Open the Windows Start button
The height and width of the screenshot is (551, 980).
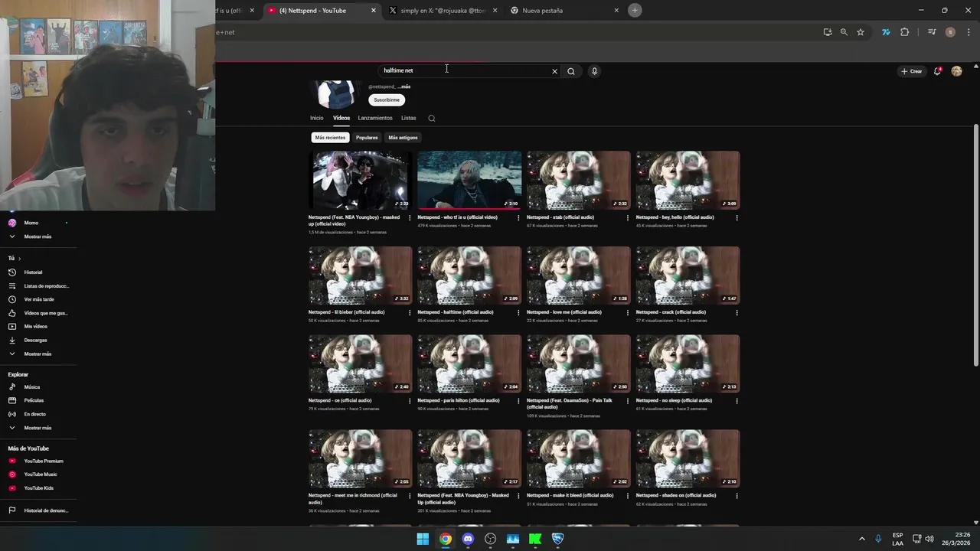click(423, 539)
